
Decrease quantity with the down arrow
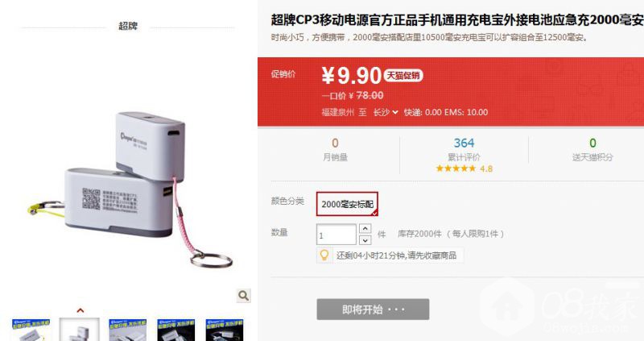pos(365,239)
